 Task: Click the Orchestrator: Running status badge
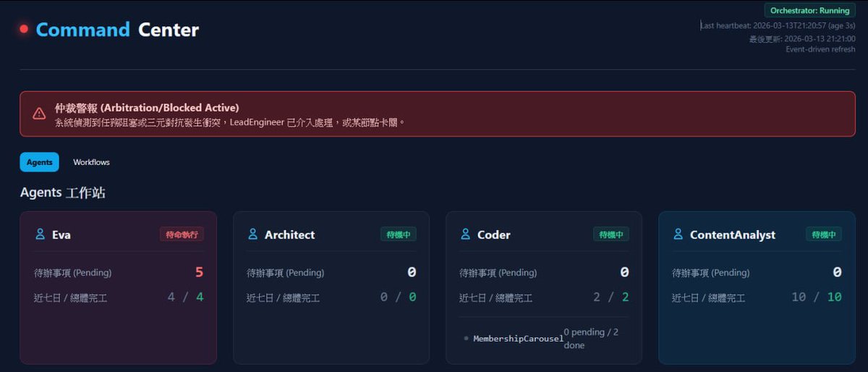click(x=810, y=10)
